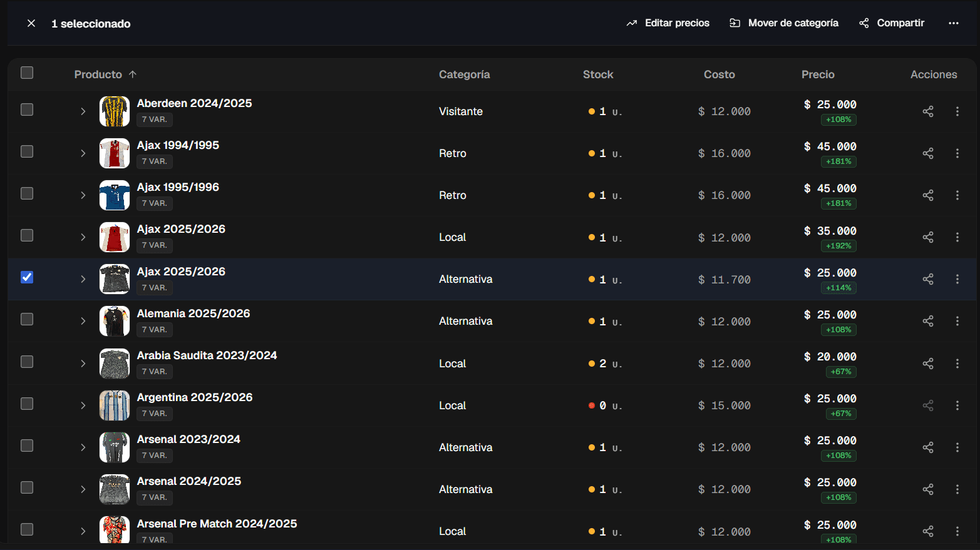The width and height of the screenshot is (980, 550).
Task: Open the Ajax 1995/1996 blue jersey thumbnail
Action: pyautogui.click(x=115, y=195)
